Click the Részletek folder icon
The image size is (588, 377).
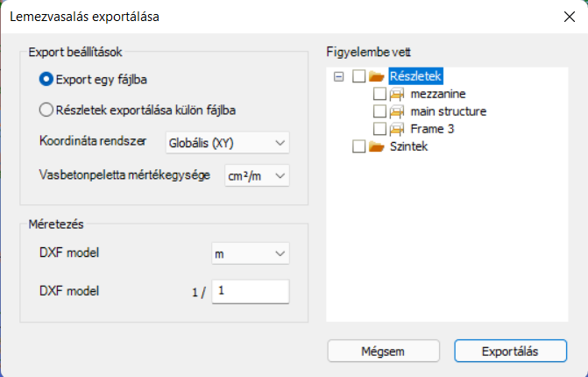(377, 76)
